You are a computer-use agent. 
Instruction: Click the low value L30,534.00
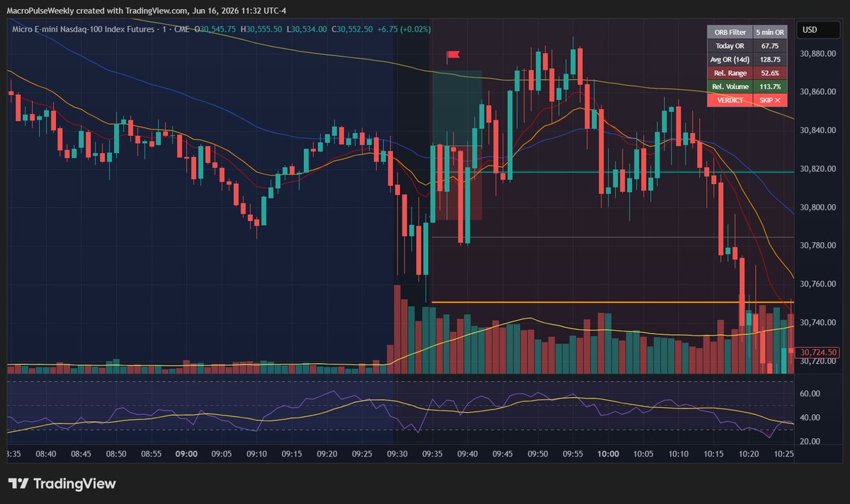[x=307, y=29]
